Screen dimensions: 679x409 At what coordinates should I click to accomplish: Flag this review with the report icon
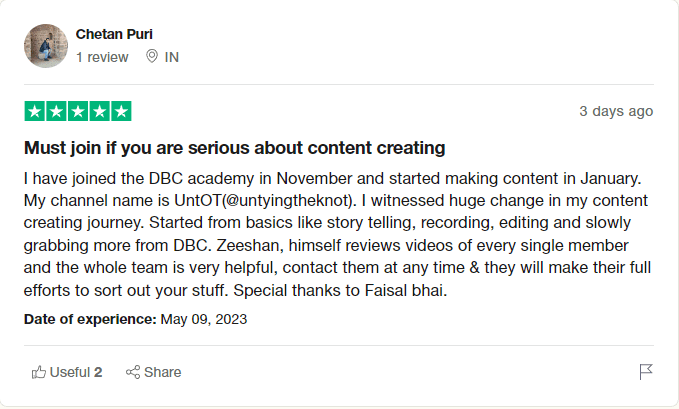coord(646,372)
